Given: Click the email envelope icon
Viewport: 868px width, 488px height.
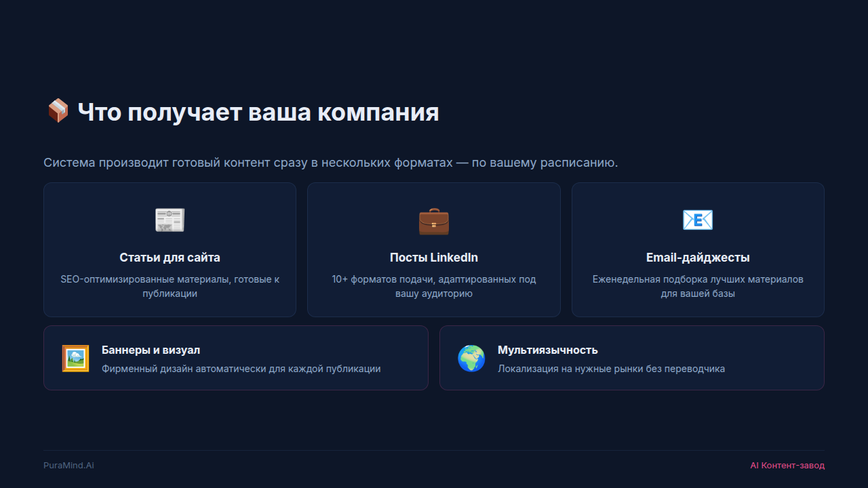Looking at the screenshot, I should coord(697,220).
